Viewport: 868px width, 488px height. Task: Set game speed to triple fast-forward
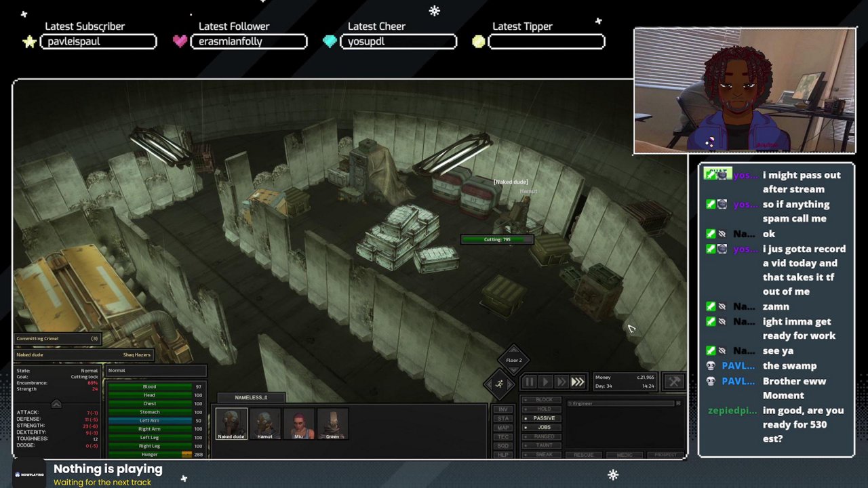pyautogui.click(x=578, y=382)
